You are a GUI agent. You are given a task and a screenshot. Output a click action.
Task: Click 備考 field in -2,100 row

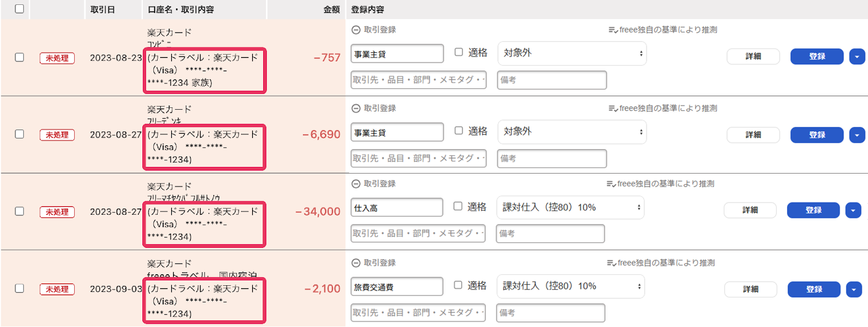click(550, 313)
